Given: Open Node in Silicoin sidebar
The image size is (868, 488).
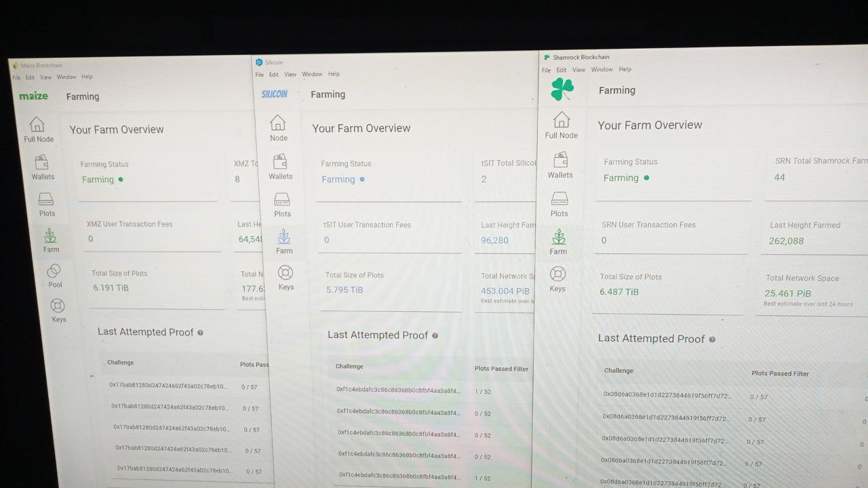Looking at the screenshot, I should click(279, 128).
